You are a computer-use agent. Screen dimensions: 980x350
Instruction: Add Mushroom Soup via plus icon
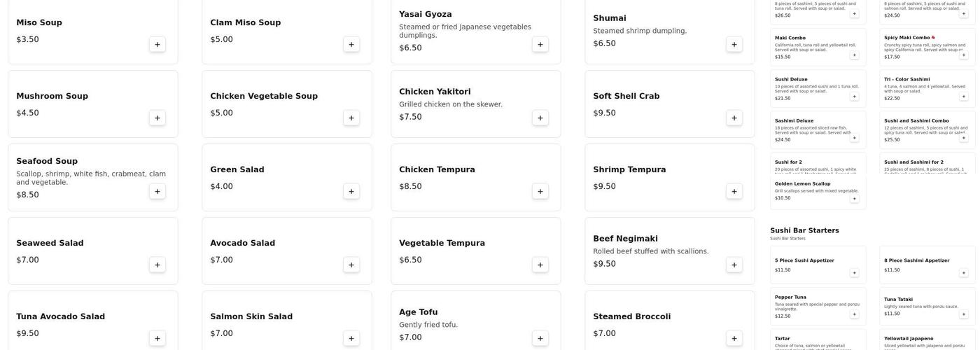(x=157, y=118)
